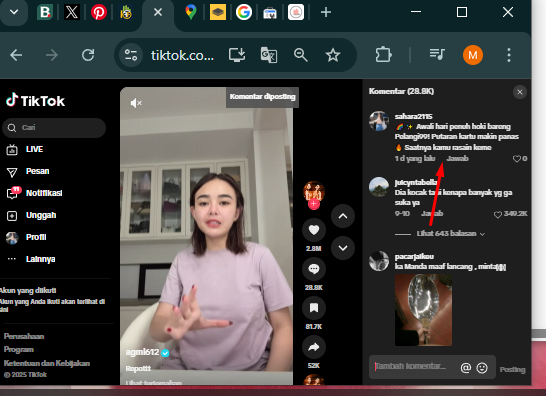Open Lainnya more options
The height and width of the screenshot is (396, 546).
pos(31,259)
